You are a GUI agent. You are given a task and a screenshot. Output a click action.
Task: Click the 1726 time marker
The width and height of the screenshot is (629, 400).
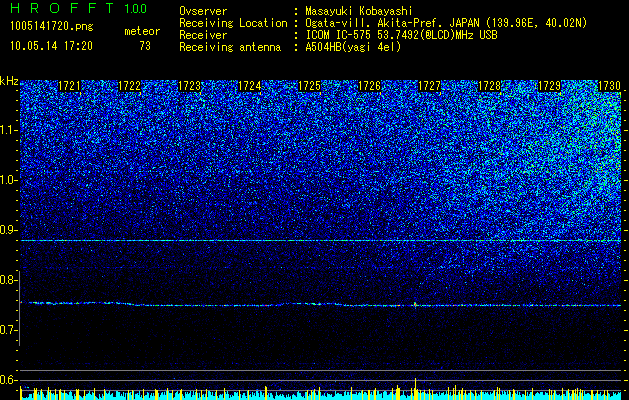[x=369, y=86]
